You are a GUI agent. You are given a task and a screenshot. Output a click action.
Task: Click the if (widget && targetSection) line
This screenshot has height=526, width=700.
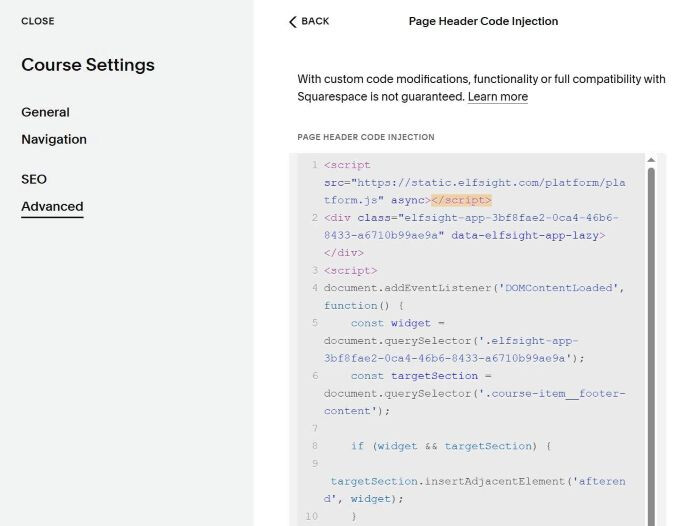451,446
